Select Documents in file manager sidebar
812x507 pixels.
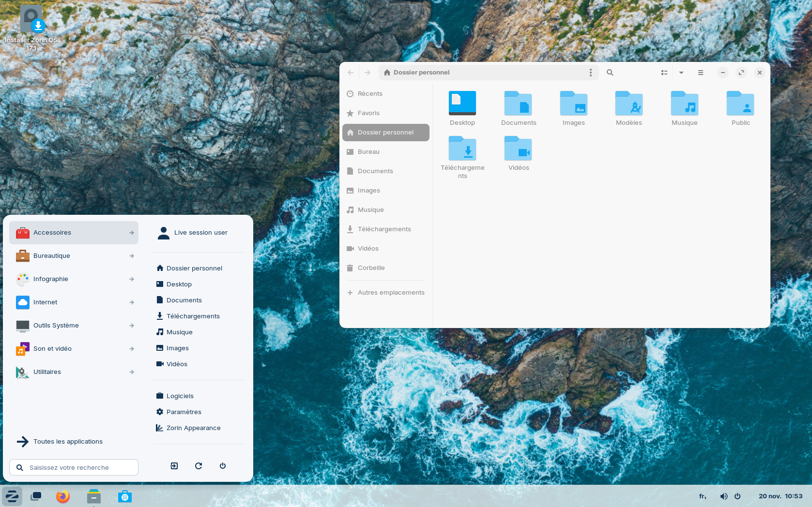tap(386, 171)
